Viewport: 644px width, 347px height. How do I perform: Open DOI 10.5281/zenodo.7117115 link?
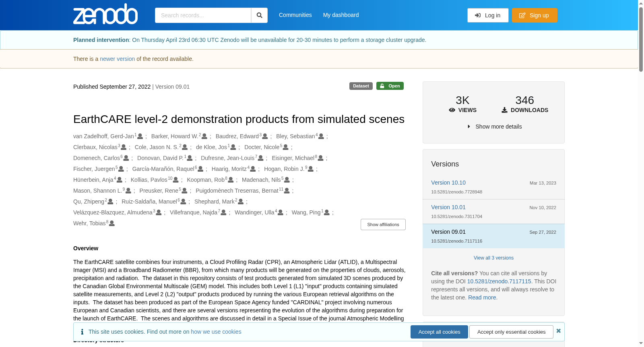(x=499, y=281)
